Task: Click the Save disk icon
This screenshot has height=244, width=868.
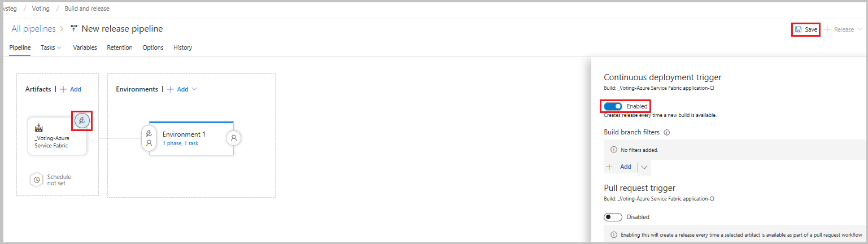Action: (798, 29)
